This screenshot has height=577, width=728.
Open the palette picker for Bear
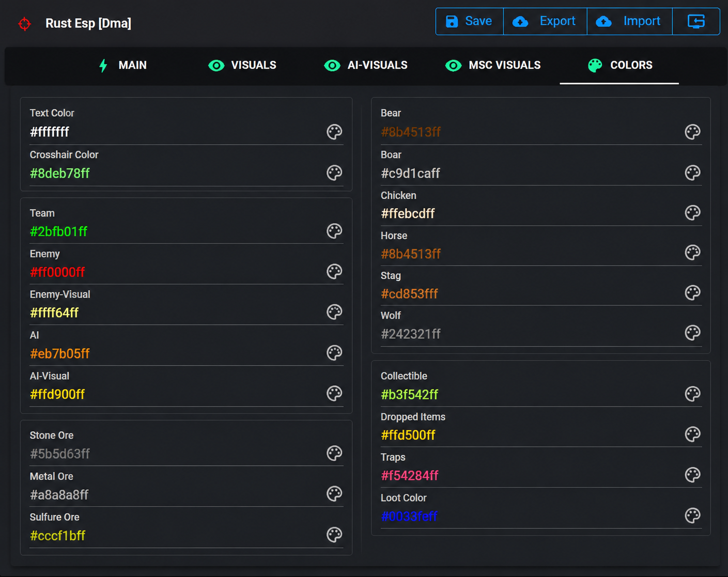point(692,132)
